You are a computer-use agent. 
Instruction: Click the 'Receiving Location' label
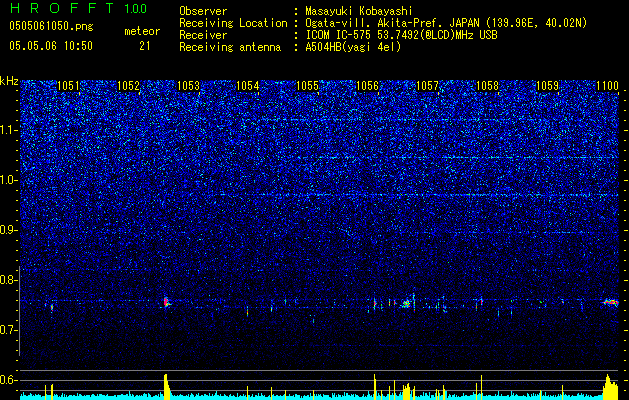click(x=233, y=23)
